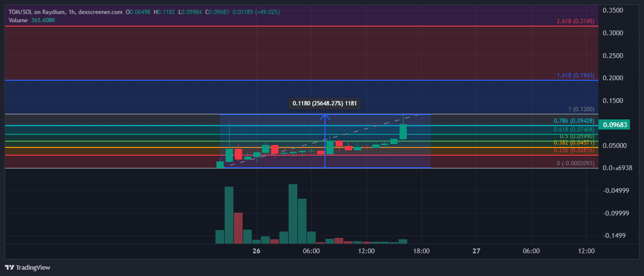Click the 0.5 (0.05990) Fibonacci label
This screenshot has width=644, height=276.
pos(577,136)
